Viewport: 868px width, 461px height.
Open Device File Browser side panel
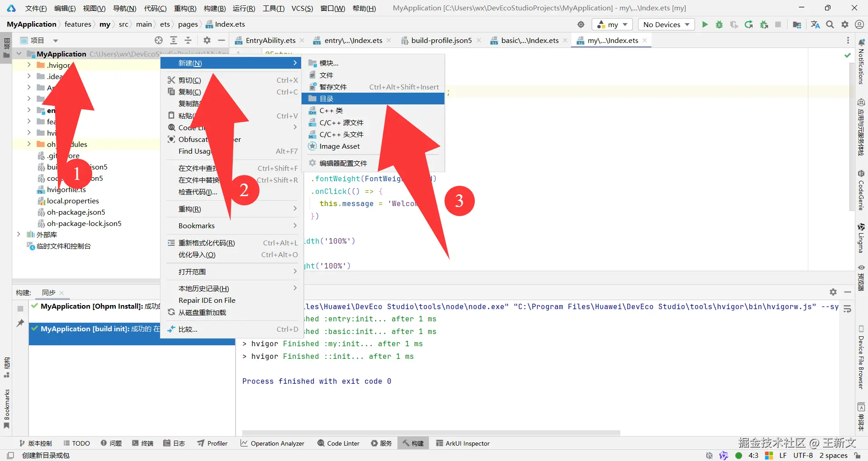coord(861,357)
